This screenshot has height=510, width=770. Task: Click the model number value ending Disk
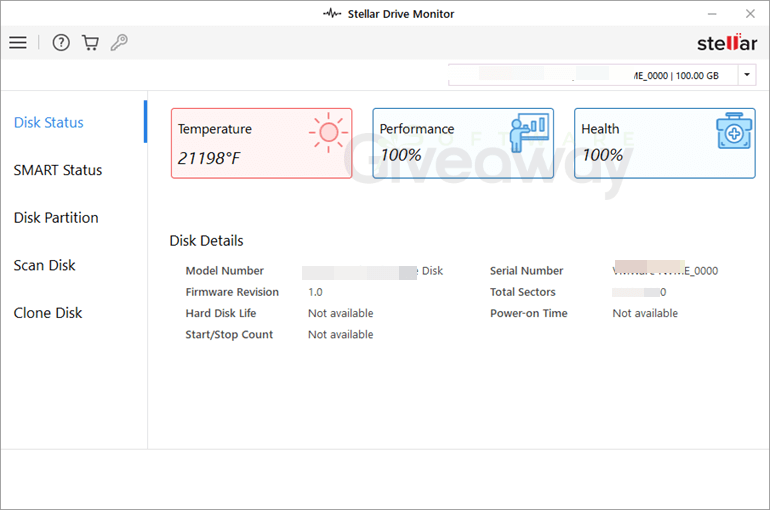tap(373, 271)
